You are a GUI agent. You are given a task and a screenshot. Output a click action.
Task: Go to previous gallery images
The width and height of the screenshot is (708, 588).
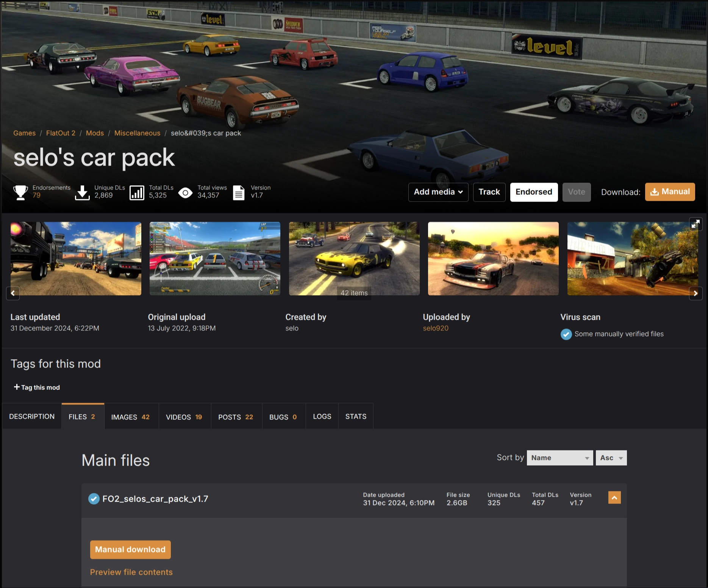[x=13, y=293]
